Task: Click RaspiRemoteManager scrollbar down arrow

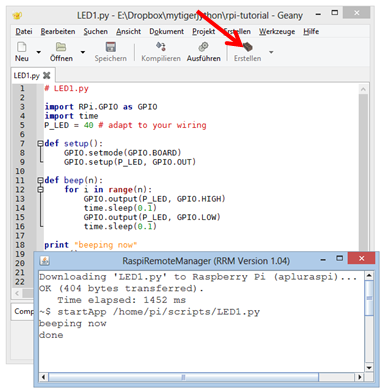Action: [x=369, y=368]
